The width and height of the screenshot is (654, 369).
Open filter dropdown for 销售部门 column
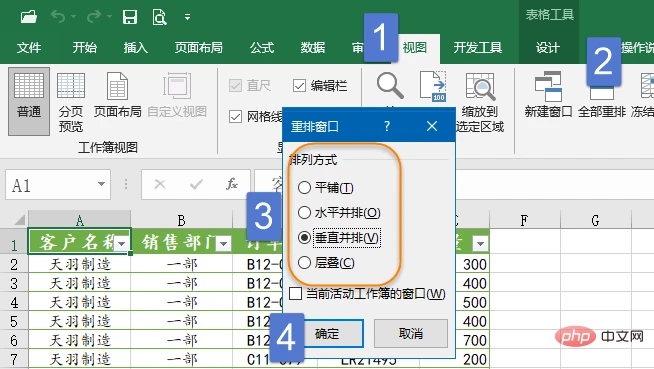pos(224,244)
